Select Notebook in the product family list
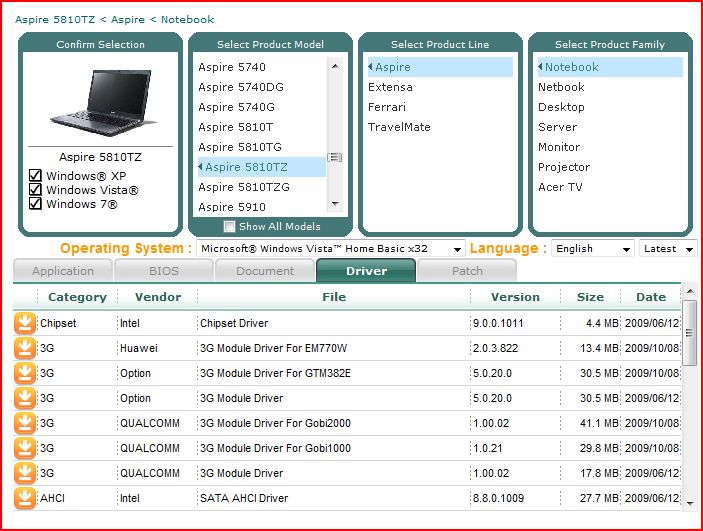Viewport: 703px width, 531px height. click(x=610, y=67)
